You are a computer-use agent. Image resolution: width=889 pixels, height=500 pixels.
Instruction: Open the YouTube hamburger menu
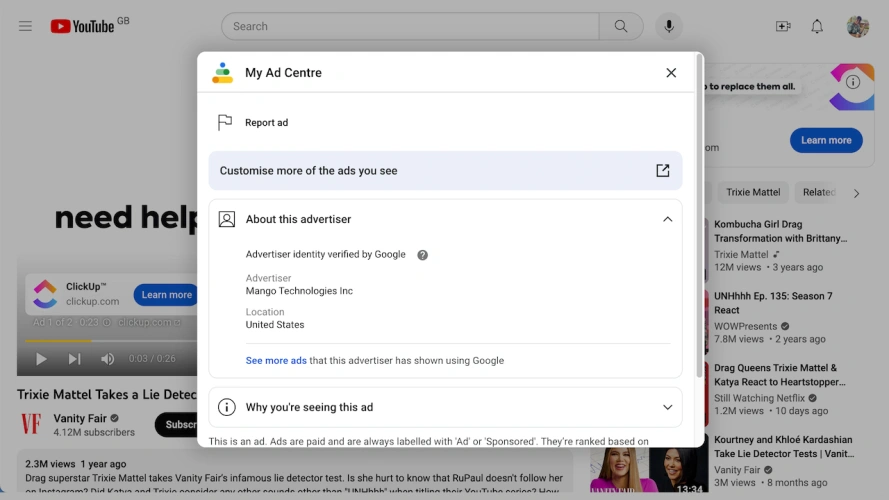(x=26, y=26)
